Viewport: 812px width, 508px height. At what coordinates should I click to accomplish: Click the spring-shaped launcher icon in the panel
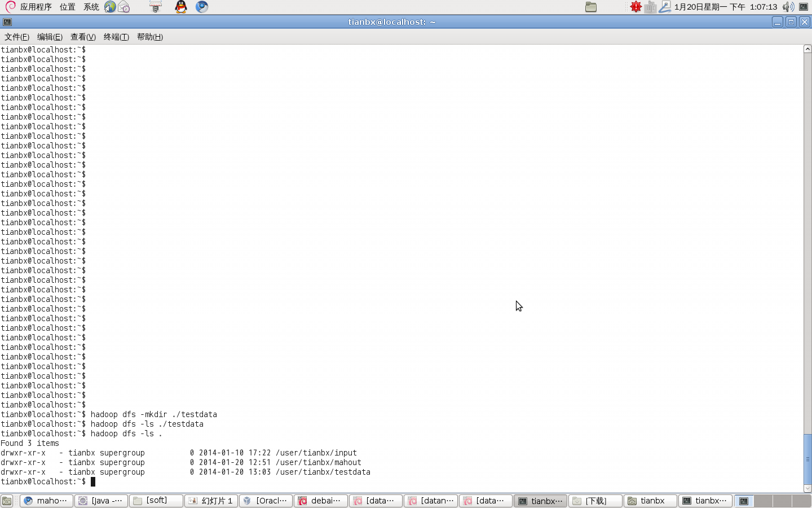pyautogui.click(x=156, y=7)
